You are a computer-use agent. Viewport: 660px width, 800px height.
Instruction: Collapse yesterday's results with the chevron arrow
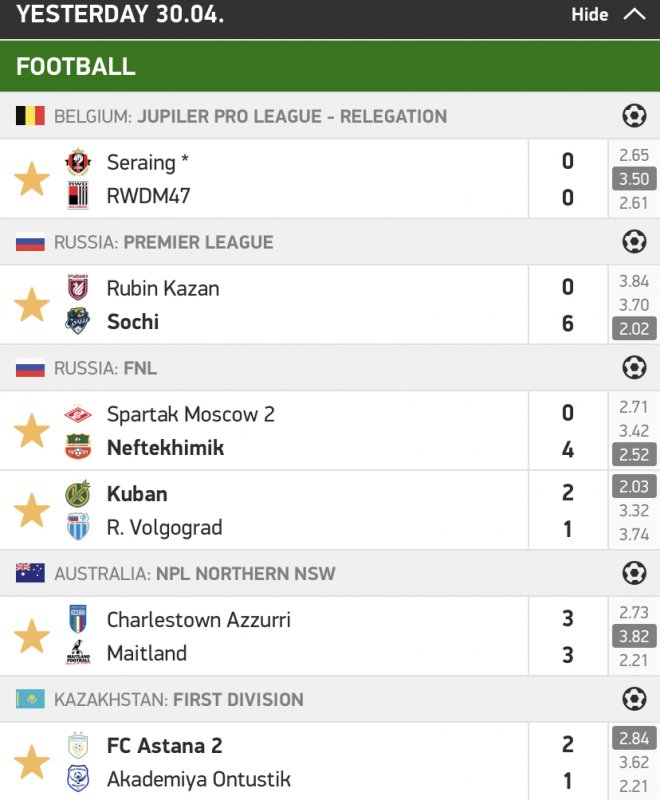coord(634,14)
